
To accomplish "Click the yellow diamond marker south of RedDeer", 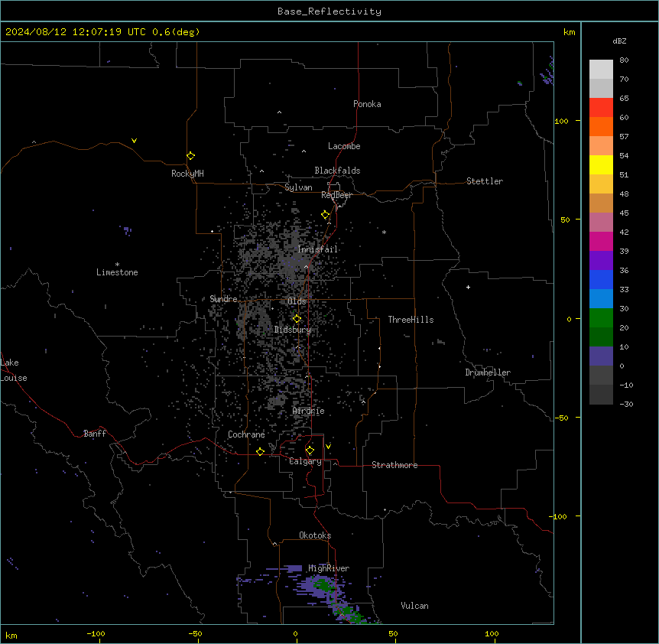I will point(326,215).
